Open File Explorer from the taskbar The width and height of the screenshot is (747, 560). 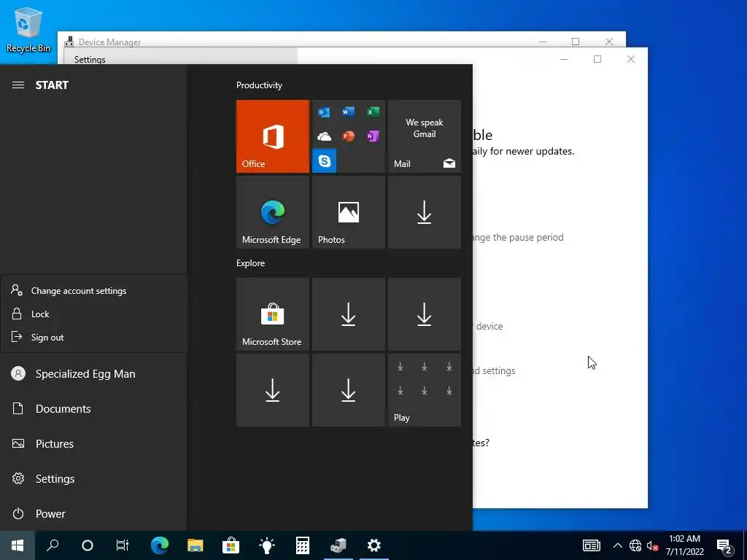196,545
